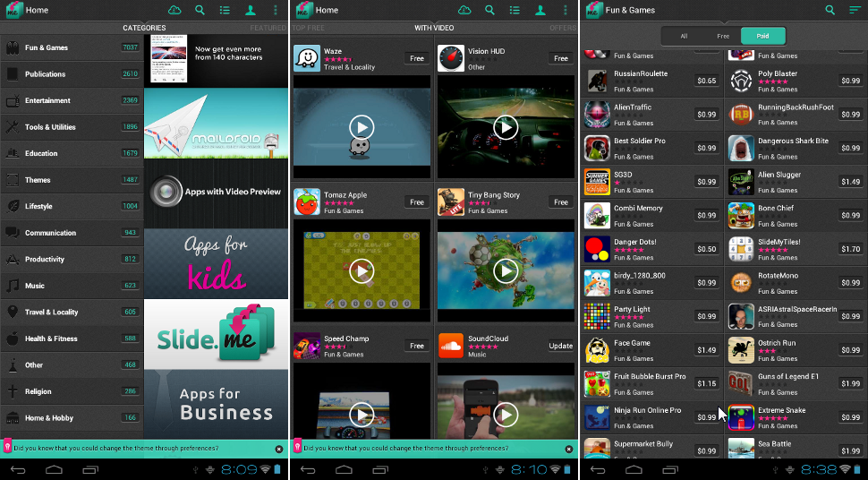Switch to the Top Free tab
Screen dimensions: 868x480
pyautogui.click(x=309, y=28)
